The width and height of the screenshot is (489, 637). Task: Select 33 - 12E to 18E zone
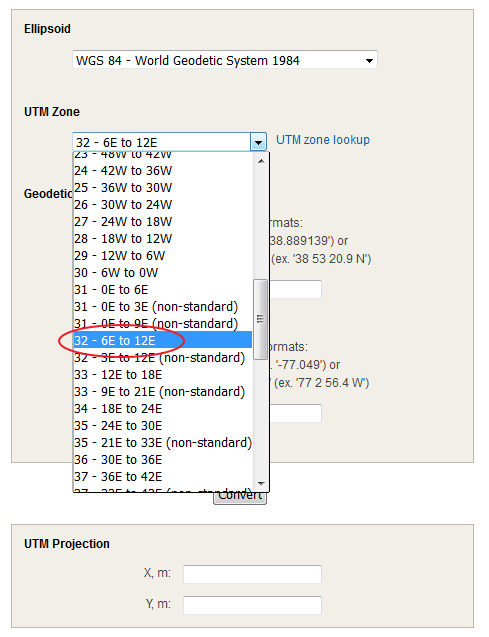click(163, 375)
